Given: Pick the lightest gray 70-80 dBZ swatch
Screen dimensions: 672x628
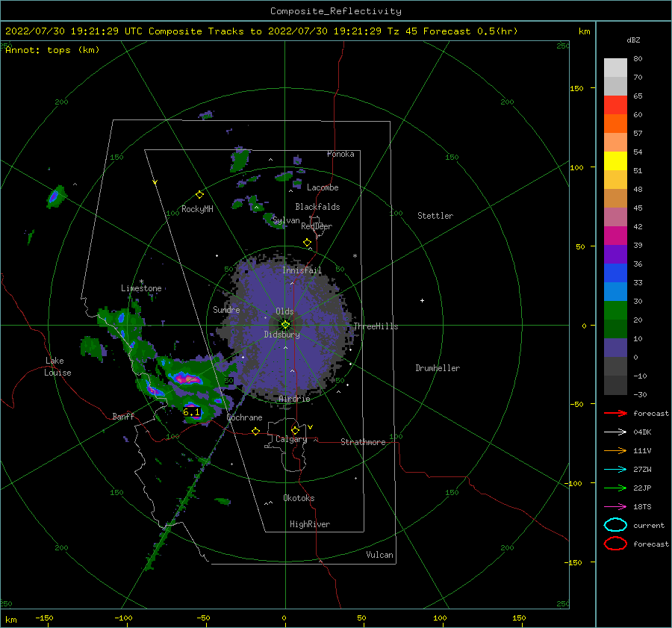Looking at the screenshot, I should tap(615, 68).
